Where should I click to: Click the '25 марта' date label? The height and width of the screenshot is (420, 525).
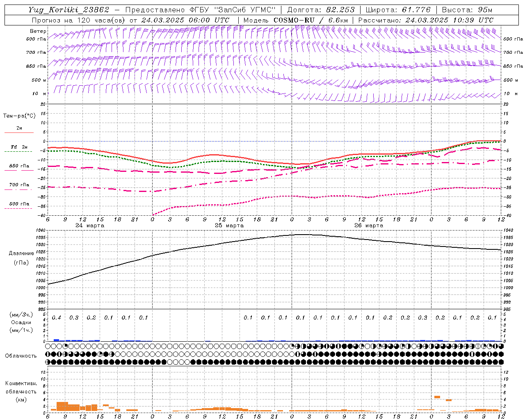pos(229,226)
